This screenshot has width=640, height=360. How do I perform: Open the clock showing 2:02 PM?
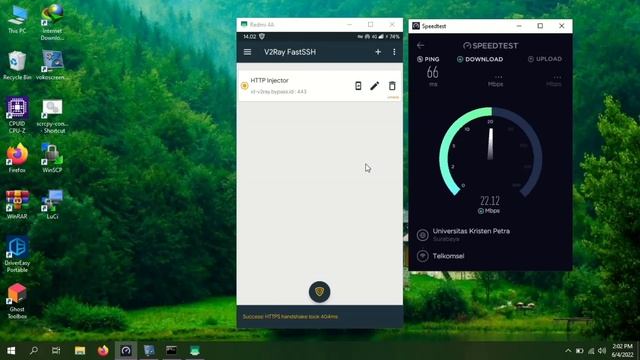tap(622, 351)
